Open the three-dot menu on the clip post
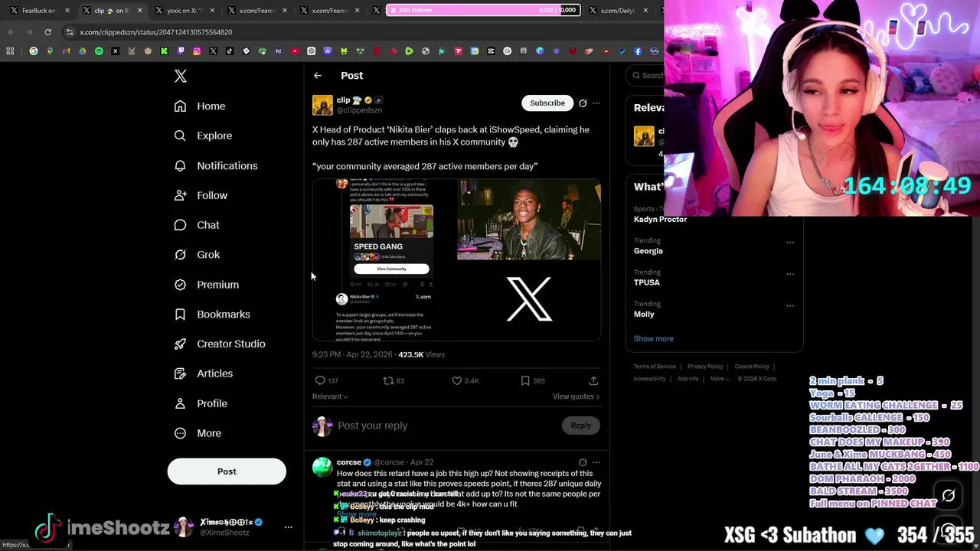980x551 pixels. click(596, 103)
